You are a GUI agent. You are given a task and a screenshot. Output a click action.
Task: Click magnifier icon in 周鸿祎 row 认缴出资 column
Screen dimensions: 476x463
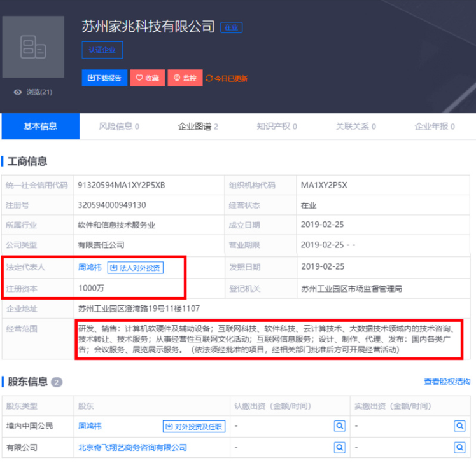(340, 426)
